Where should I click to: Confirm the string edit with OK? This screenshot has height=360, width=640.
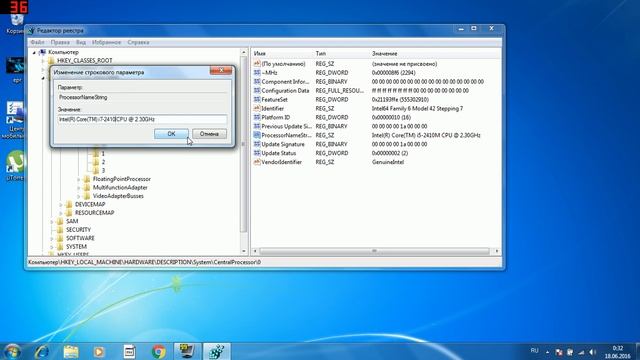[171, 134]
